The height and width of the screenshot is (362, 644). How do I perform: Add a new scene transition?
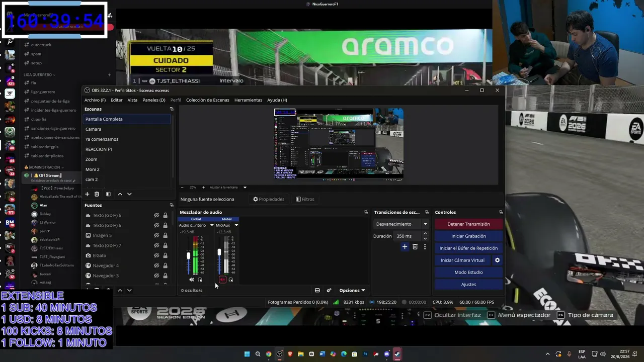[405, 247]
